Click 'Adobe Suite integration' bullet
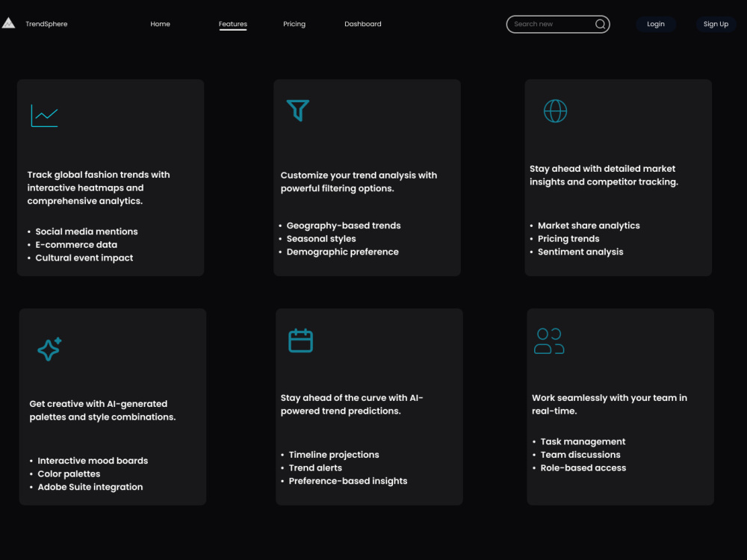The width and height of the screenshot is (747, 560). (x=90, y=487)
